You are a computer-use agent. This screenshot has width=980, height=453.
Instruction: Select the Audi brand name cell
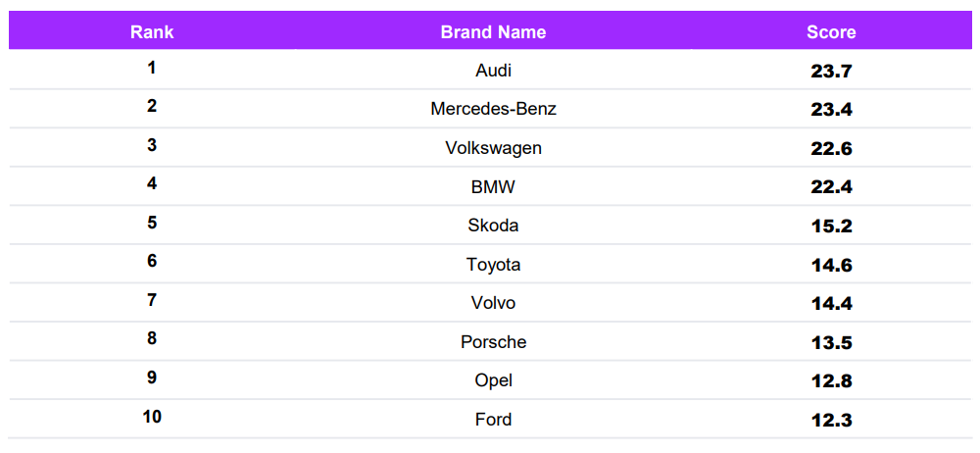click(493, 70)
